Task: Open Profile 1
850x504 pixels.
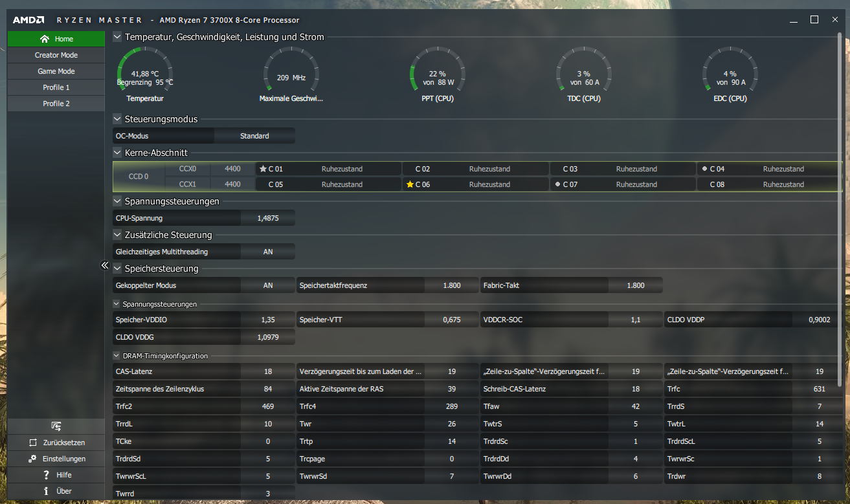Action: pyautogui.click(x=56, y=87)
